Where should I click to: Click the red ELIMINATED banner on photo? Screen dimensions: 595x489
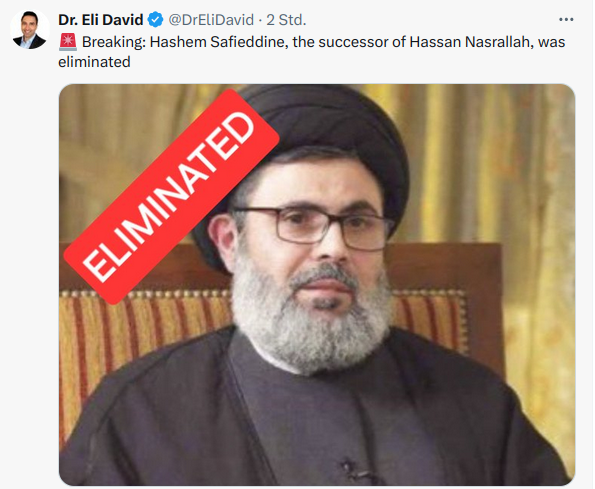[172, 196]
